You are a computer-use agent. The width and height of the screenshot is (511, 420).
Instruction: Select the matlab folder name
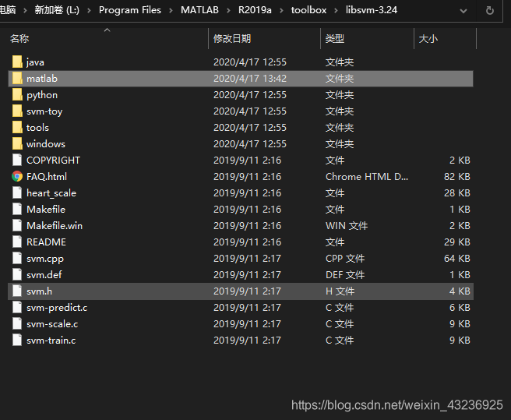click(42, 79)
